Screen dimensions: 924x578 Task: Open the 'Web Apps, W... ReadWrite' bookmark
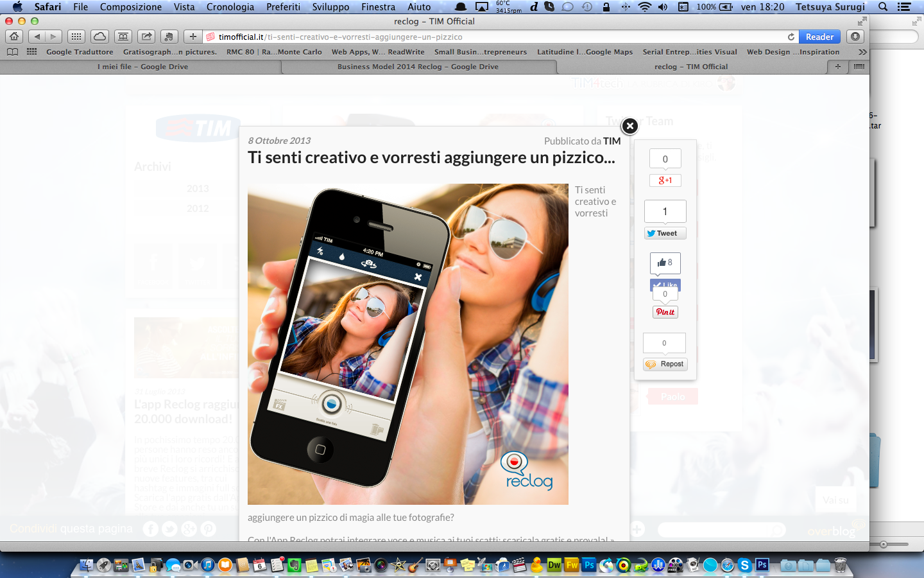378,52
